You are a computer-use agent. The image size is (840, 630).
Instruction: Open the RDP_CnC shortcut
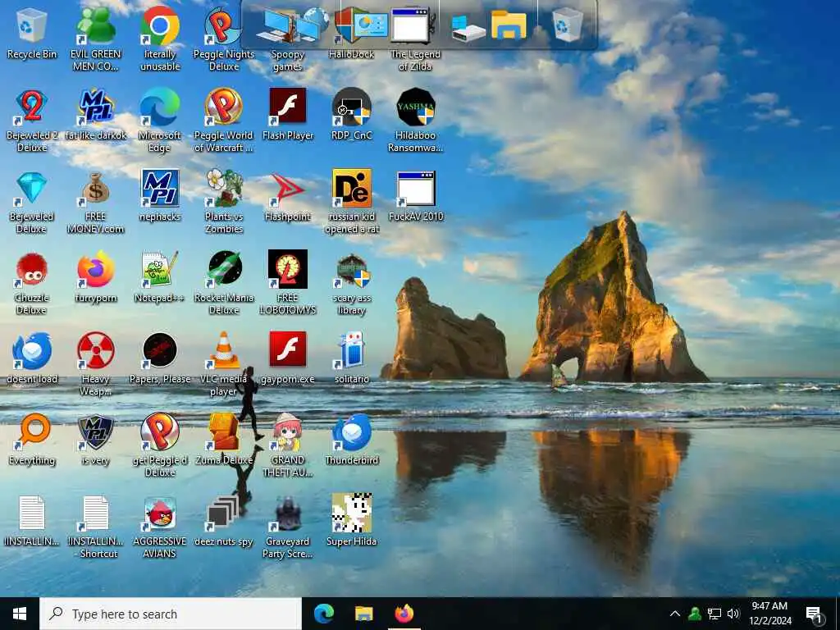[352, 115]
